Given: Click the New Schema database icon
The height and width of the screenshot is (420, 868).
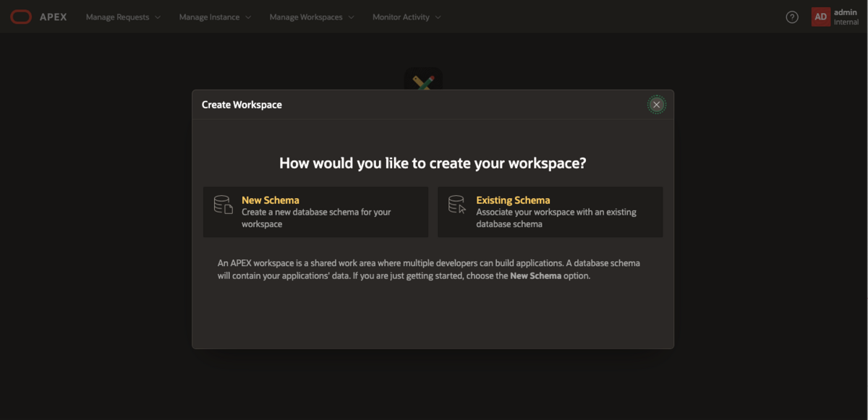Looking at the screenshot, I should click(224, 205).
